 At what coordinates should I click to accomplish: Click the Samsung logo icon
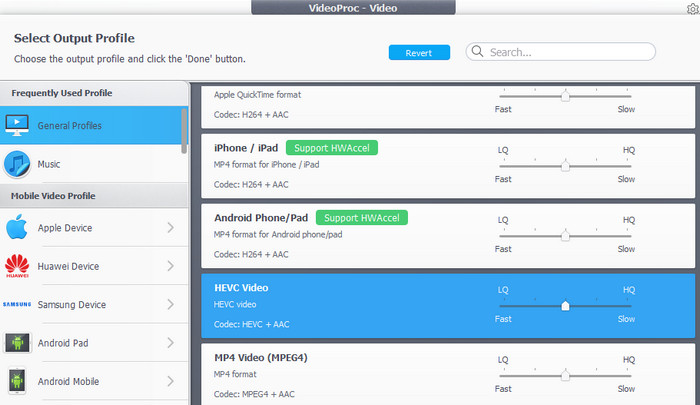[17, 305]
